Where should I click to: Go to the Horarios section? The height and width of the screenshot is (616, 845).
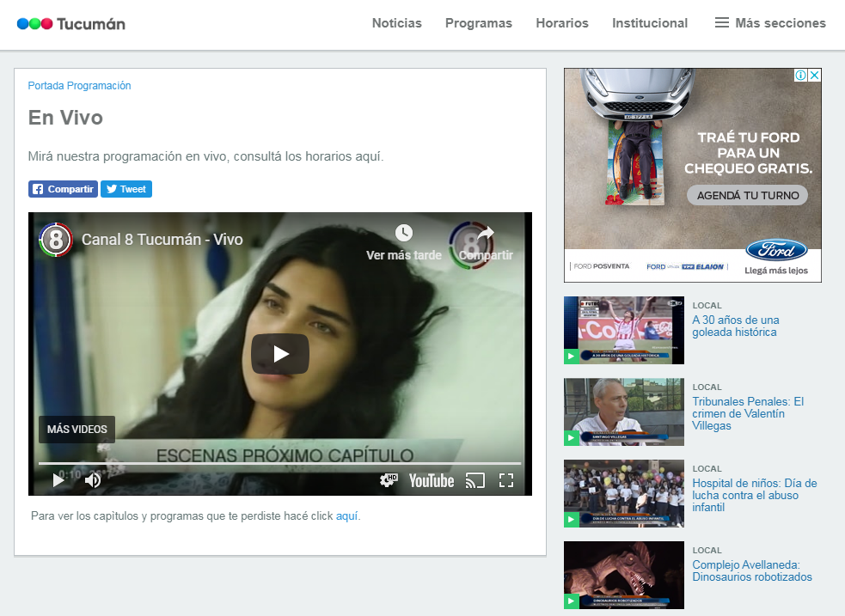point(561,23)
